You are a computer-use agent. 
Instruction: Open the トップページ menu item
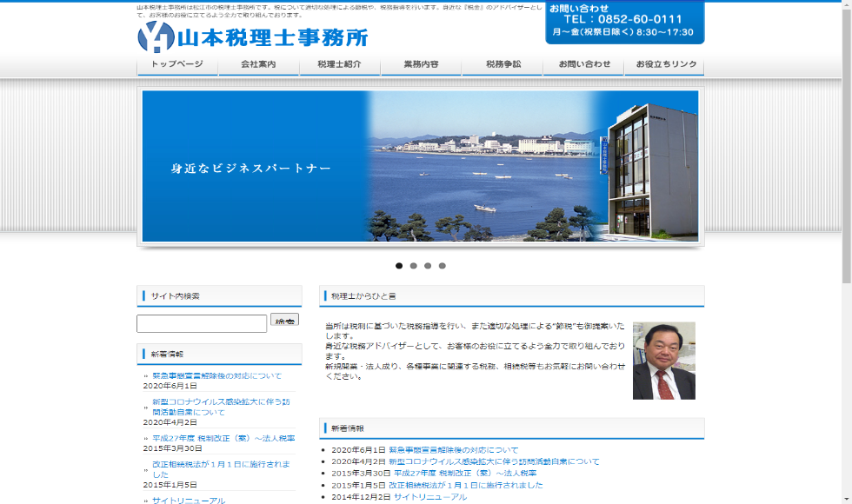(x=177, y=65)
